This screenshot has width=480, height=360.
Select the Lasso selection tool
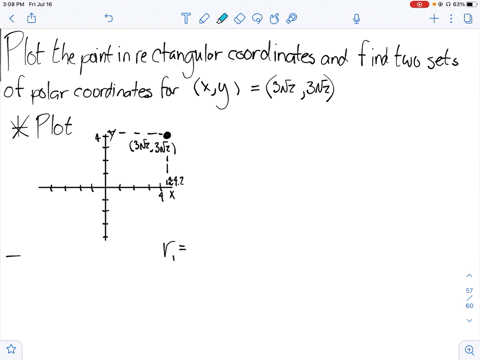point(257,18)
